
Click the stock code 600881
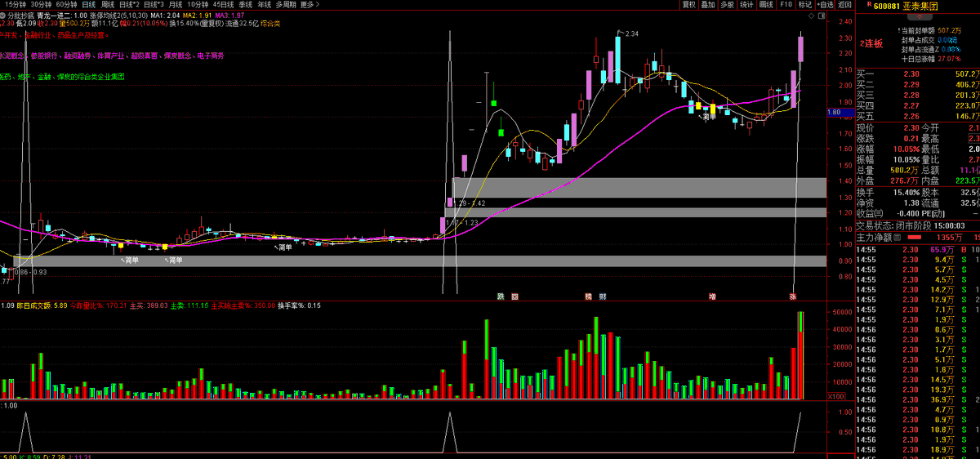[886, 7]
